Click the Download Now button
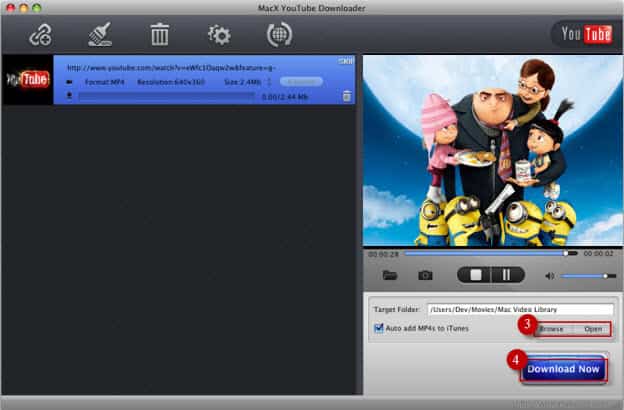The image size is (624, 410). (563, 369)
